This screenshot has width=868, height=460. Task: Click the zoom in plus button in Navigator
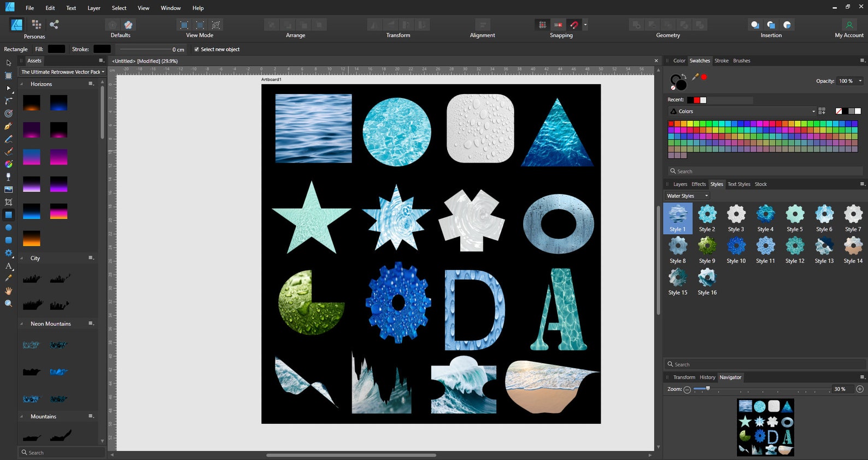coord(860,389)
